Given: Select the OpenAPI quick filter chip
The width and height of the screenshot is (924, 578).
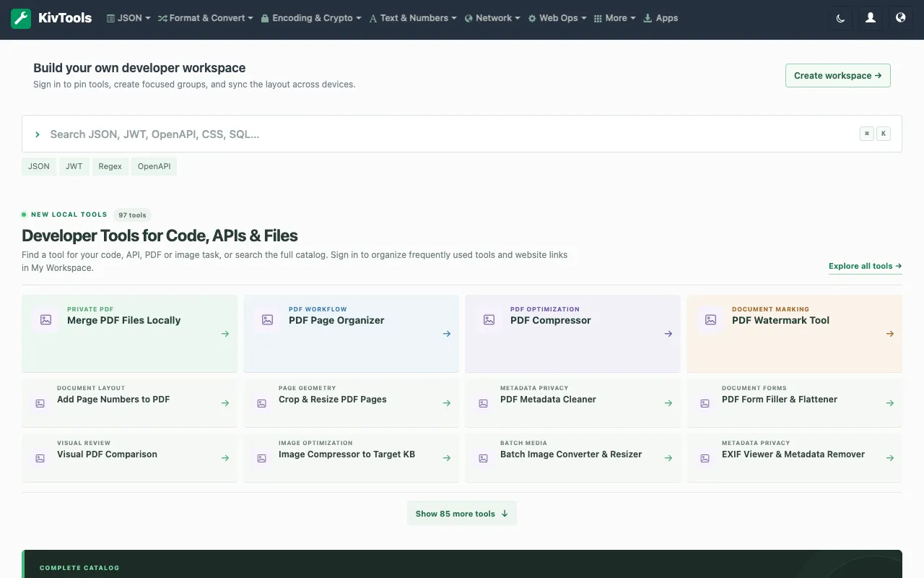Looking at the screenshot, I should click(x=154, y=166).
